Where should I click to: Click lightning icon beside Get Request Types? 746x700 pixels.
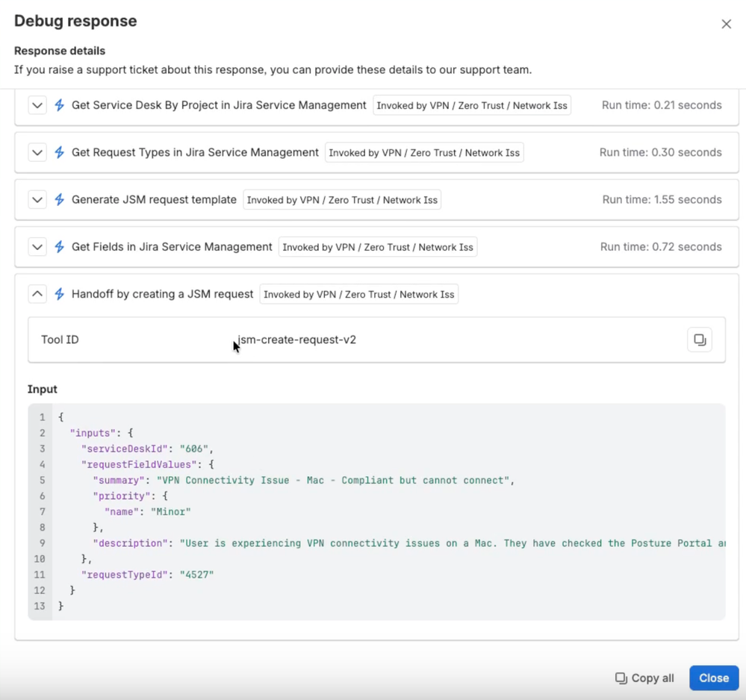(60, 153)
